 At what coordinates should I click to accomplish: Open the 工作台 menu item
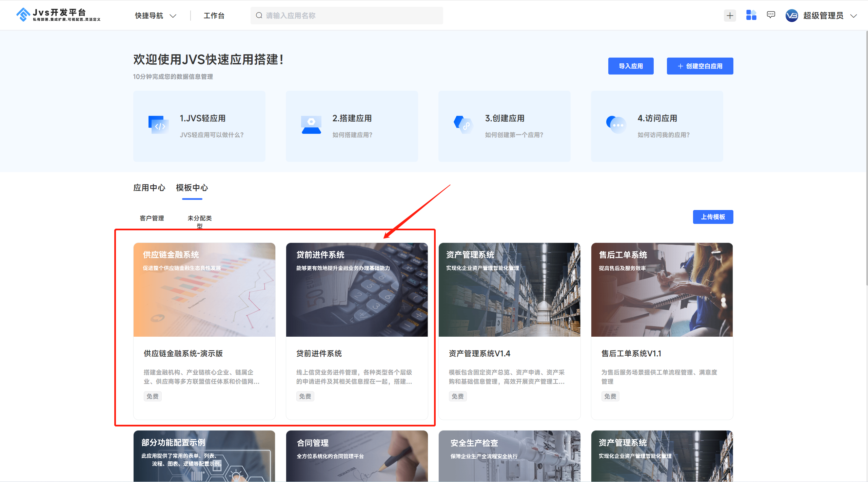click(214, 16)
